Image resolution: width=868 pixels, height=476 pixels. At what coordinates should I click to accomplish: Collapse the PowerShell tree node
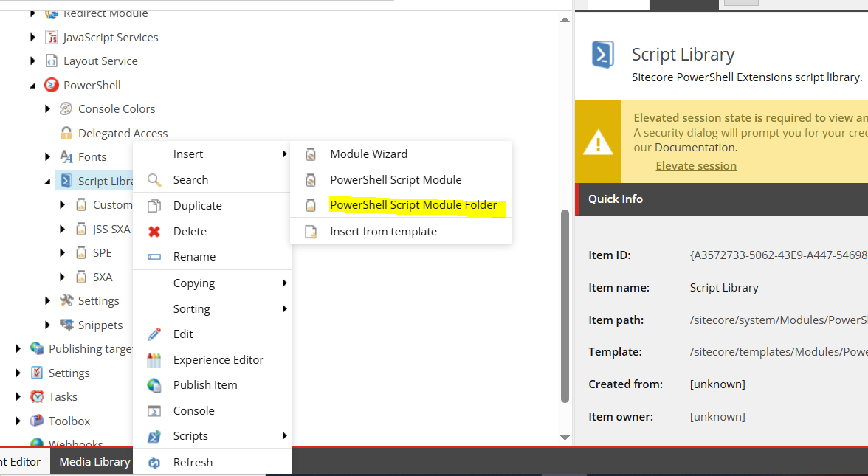[32, 86]
